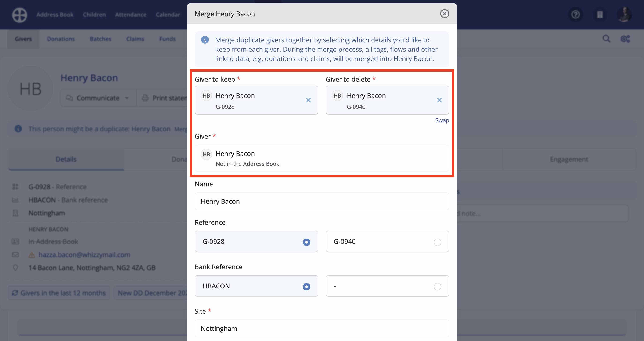Click the ChurchSuite logo icon
Screen dimensions: 644x341
(x=19, y=15)
